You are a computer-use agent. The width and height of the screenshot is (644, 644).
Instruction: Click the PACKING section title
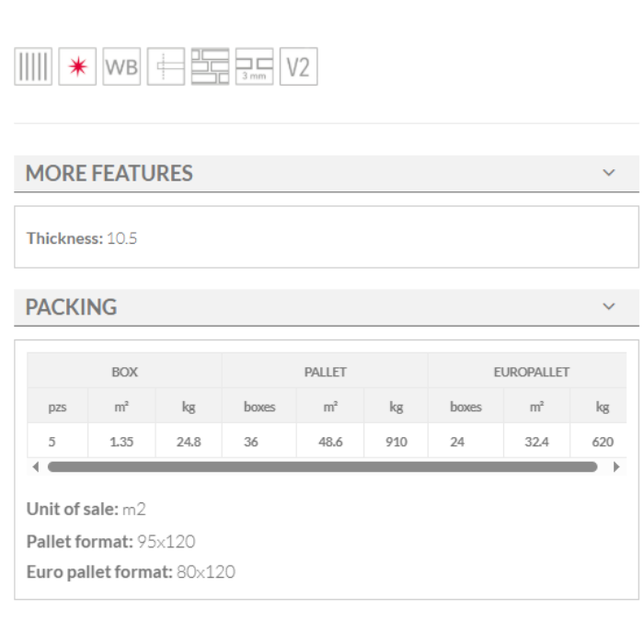pos(71,306)
